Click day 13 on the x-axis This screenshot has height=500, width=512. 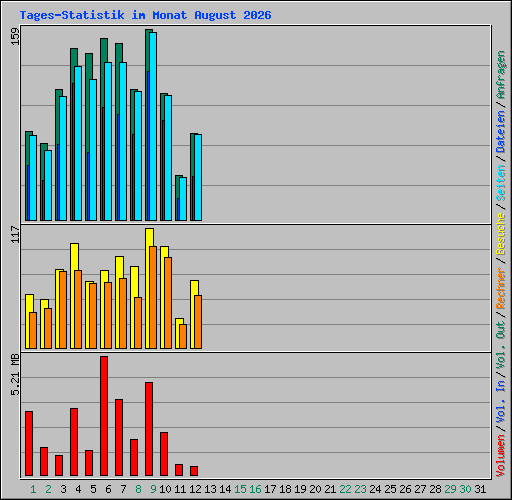pos(210,489)
